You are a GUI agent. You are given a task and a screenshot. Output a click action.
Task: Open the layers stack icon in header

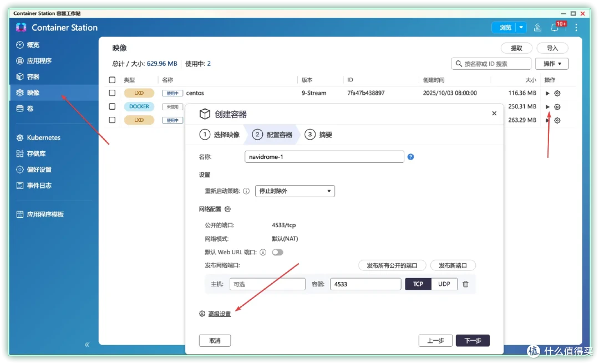537,28
